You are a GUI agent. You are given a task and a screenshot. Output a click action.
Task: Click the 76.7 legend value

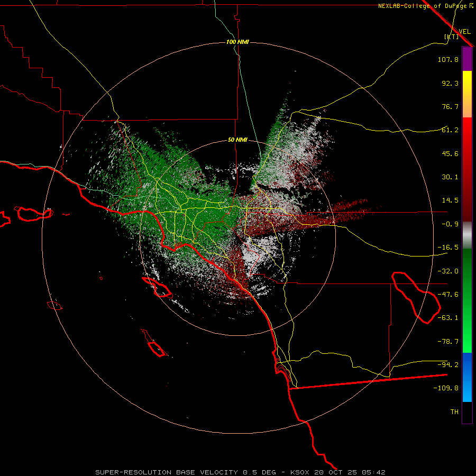coord(450,106)
